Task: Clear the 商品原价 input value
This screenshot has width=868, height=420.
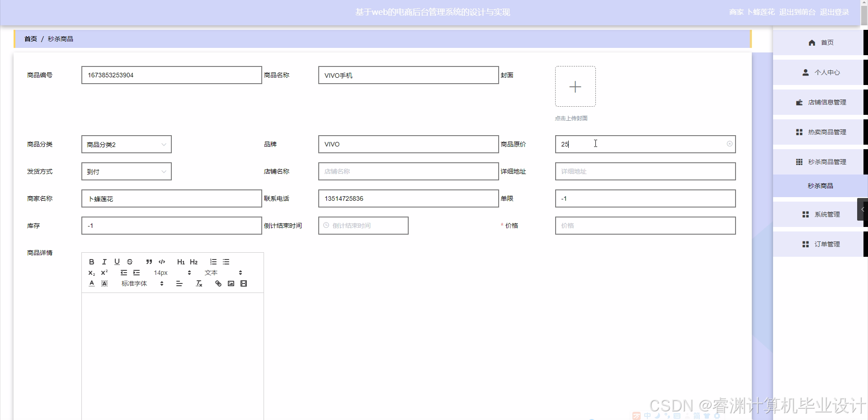Action: click(x=729, y=144)
